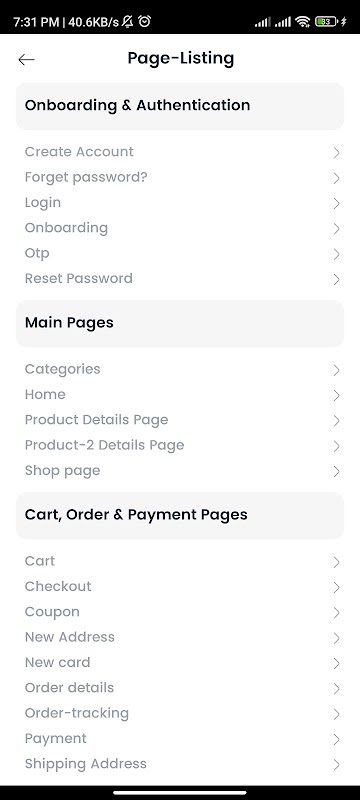Select the Onboarding & Authentication section header
The height and width of the screenshot is (800, 360).
pyautogui.click(x=180, y=106)
